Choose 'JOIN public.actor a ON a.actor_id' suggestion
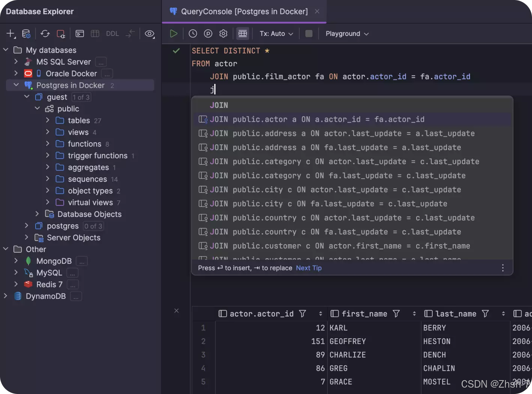The width and height of the screenshot is (532, 394). click(x=352, y=119)
